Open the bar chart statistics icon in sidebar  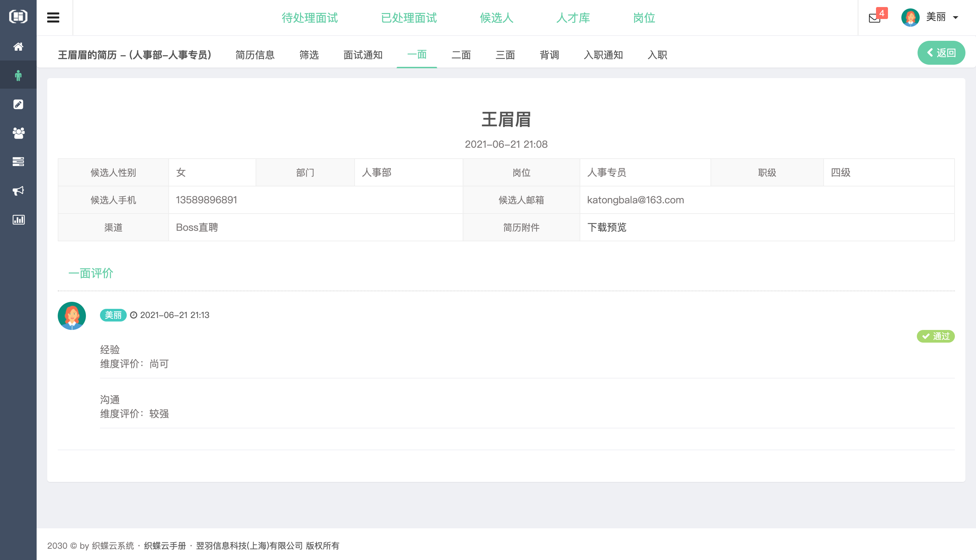click(x=18, y=219)
